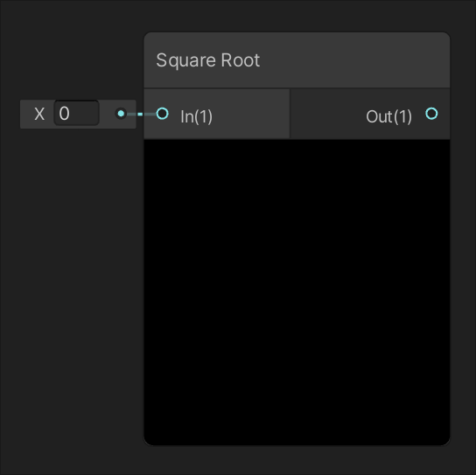Click the canvas strip below the node preview
The height and width of the screenshot is (475, 476).
297,460
